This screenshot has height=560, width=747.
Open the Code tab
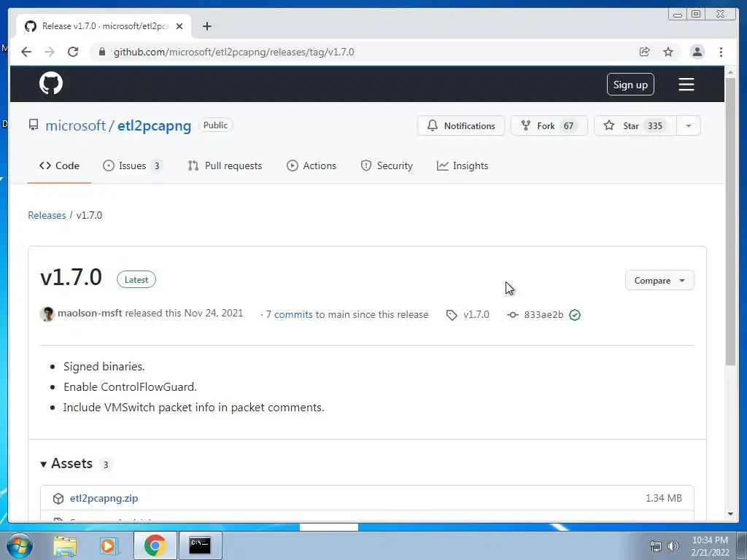coord(60,166)
